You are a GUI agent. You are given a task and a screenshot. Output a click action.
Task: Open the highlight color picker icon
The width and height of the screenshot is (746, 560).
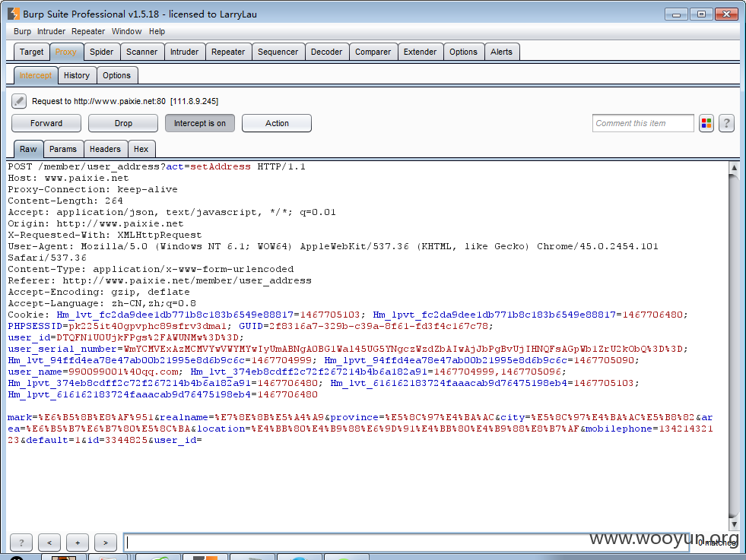pos(706,124)
